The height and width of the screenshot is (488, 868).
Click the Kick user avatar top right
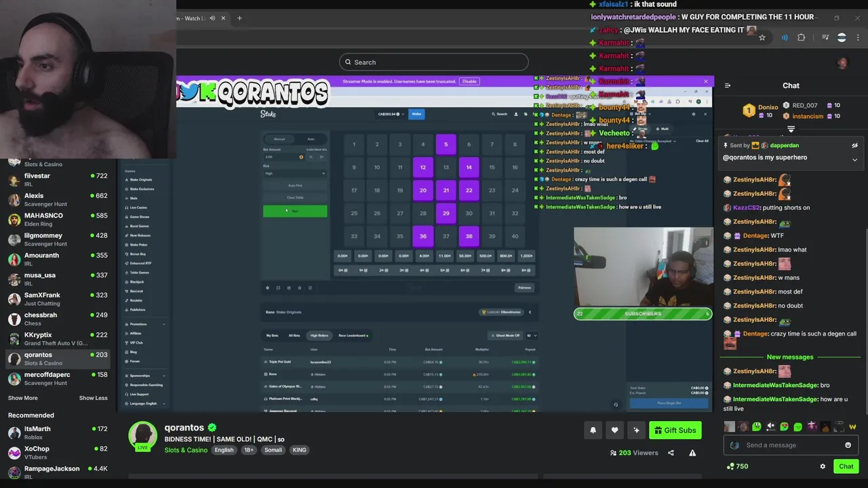842,63
